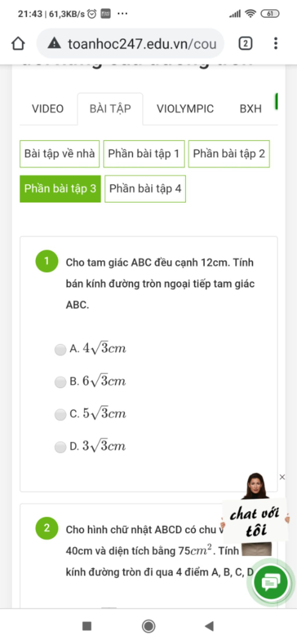Open 'Bài tập về nhà' section
The image size is (297, 644).
(x=59, y=154)
